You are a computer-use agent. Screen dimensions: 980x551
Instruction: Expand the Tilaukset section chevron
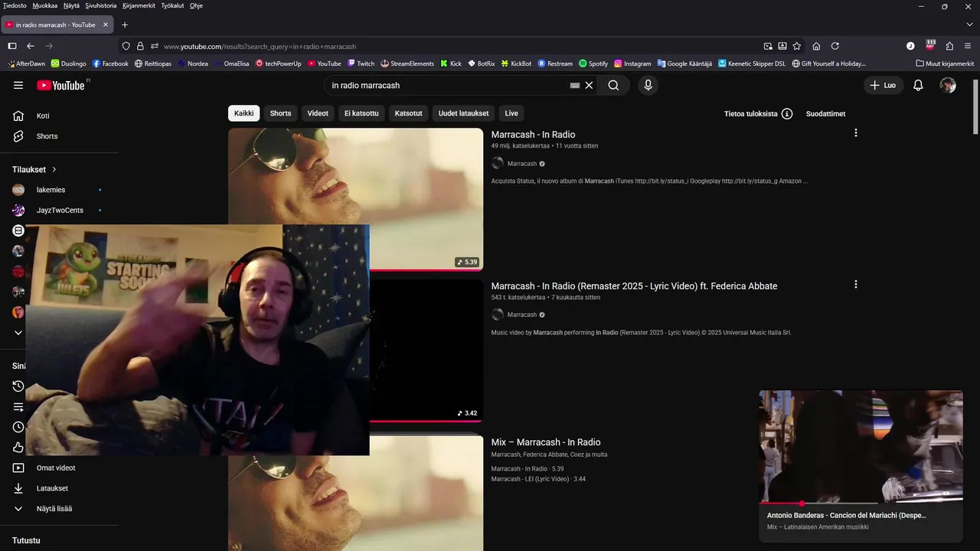point(54,170)
